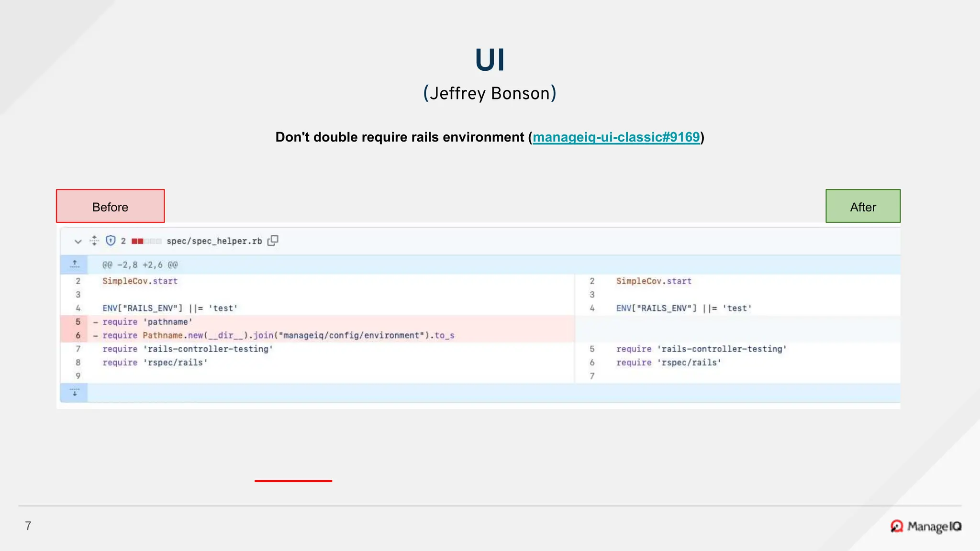980x551 pixels.
Task: Select the green After label box
Action: click(x=863, y=206)
